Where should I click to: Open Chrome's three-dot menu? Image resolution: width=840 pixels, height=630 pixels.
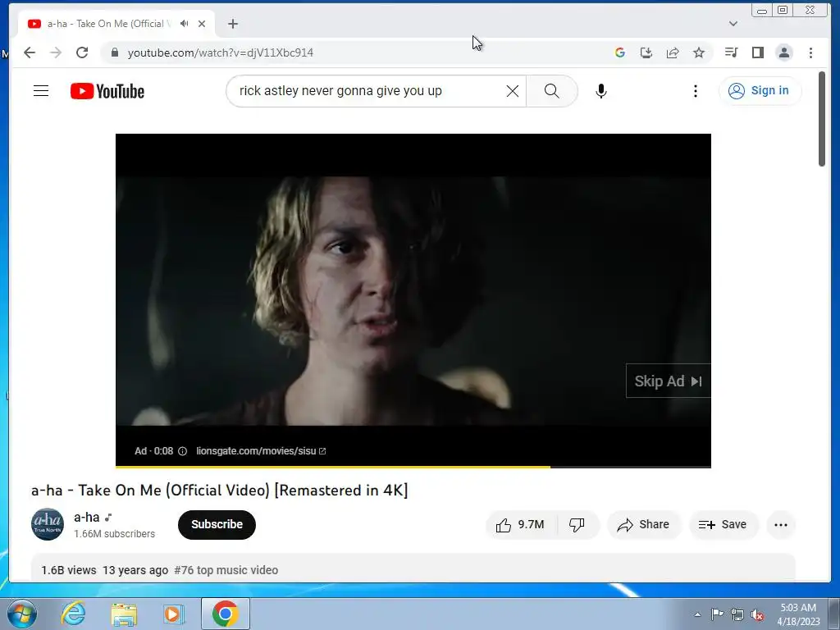[810, 52]
